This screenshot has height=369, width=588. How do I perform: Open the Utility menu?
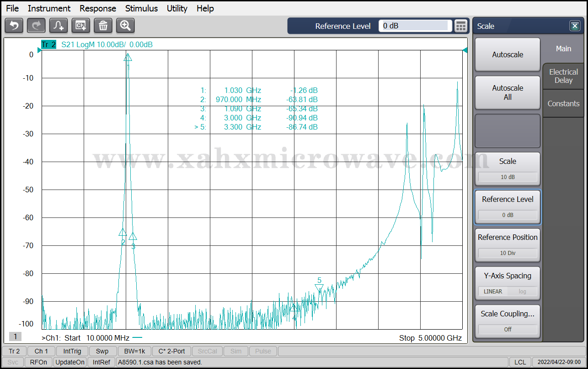[x=177, y=8]
